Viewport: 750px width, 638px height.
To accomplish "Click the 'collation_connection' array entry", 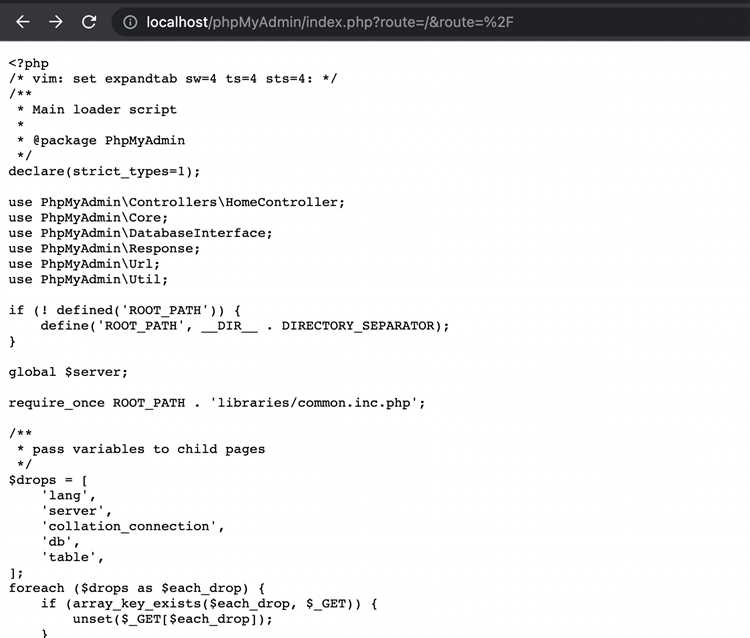I will (x=132, y=526).
